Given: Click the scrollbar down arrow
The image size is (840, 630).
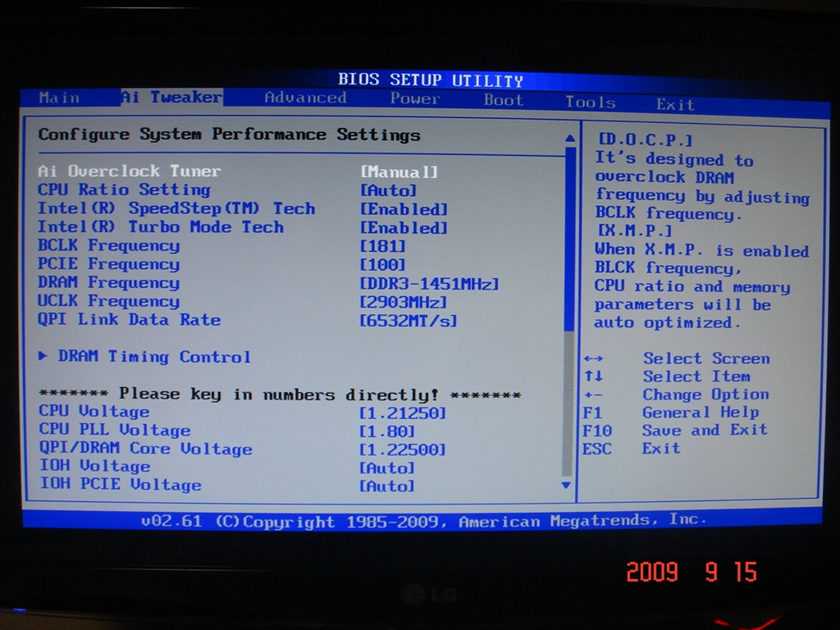Looking at the screenshot, I should coord(566,486).
